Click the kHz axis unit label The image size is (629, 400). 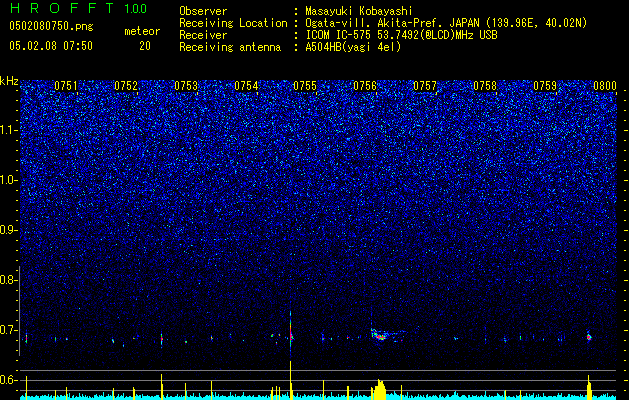click(x=9, y=81)
